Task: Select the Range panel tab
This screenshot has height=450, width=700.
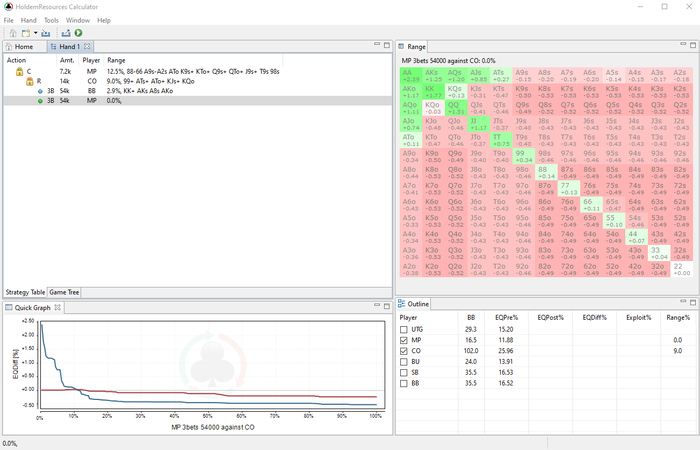Action: 412,46
